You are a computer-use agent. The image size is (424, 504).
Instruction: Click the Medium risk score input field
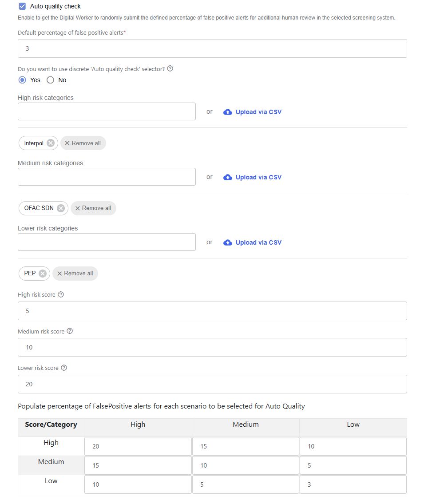pos(212,347)
